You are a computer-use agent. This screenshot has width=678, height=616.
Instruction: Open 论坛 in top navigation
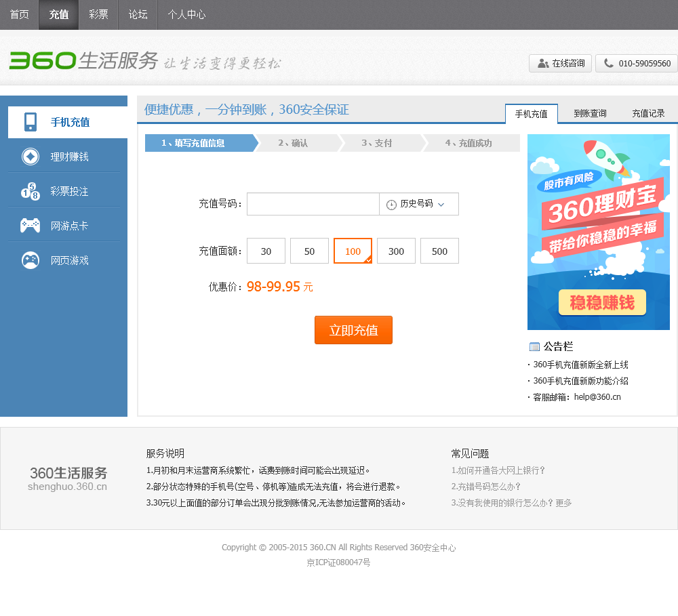(138, 15)
